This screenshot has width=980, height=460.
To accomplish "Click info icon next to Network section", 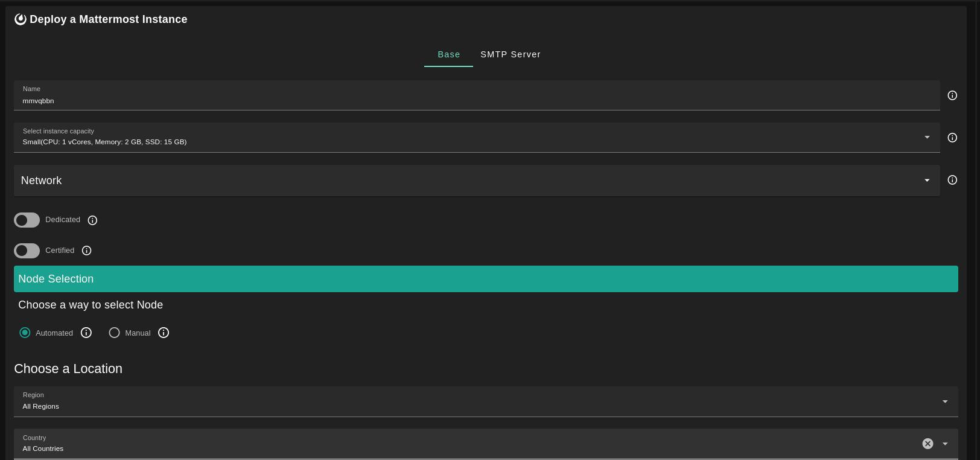I will tap(952, 180).
